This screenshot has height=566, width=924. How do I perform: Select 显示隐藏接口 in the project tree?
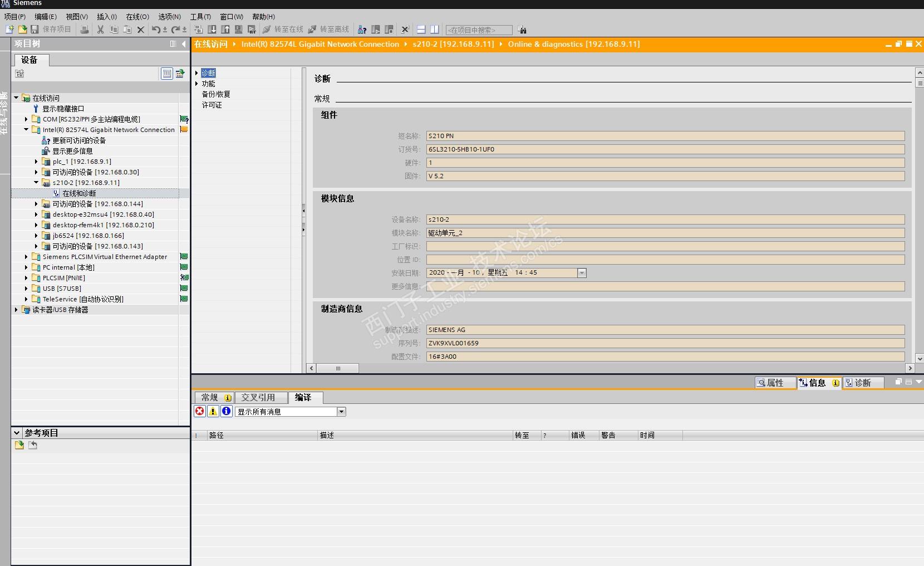pyautogui.click(x=63, y=109)
